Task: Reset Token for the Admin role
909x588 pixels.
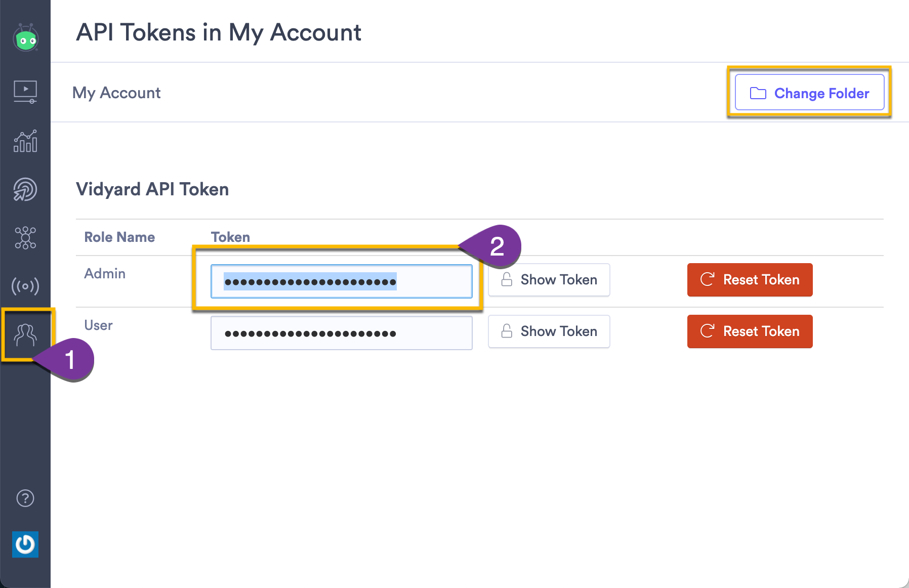Action: [x=750, y=280]
